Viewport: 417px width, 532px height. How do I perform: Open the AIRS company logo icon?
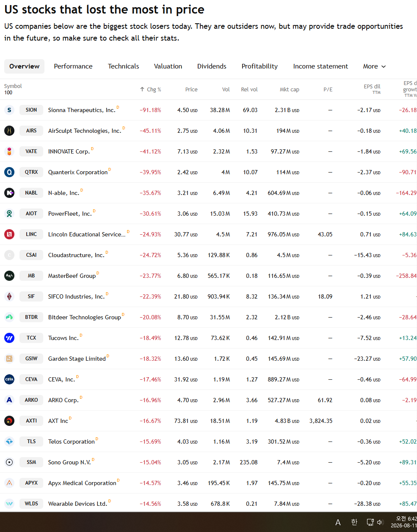(9, 131)
